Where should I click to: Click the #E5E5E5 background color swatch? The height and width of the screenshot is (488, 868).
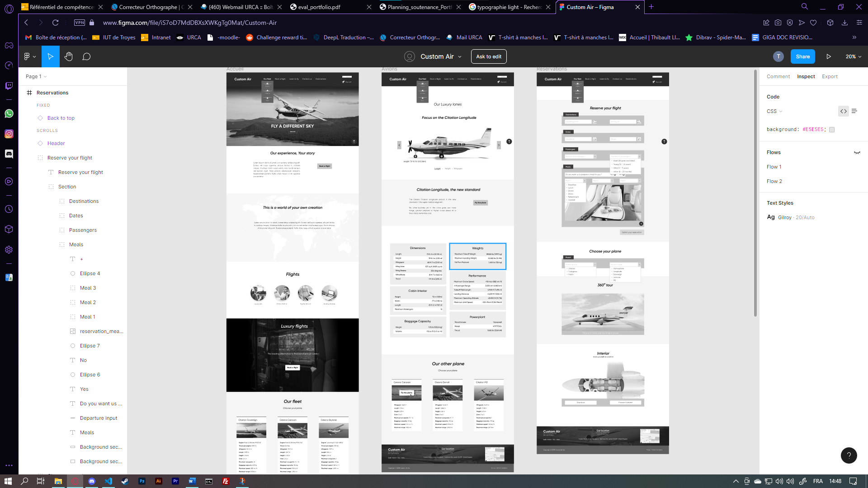(832, 130)
